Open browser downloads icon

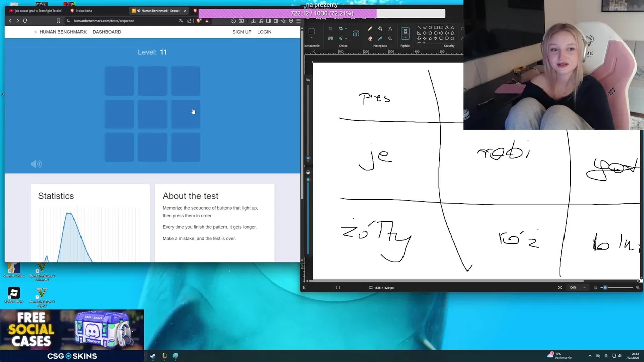pos(253,21)
